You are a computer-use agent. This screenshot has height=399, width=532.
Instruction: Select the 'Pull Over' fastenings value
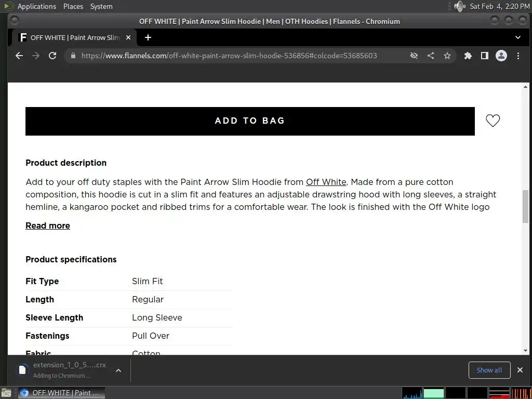(151, 336)
